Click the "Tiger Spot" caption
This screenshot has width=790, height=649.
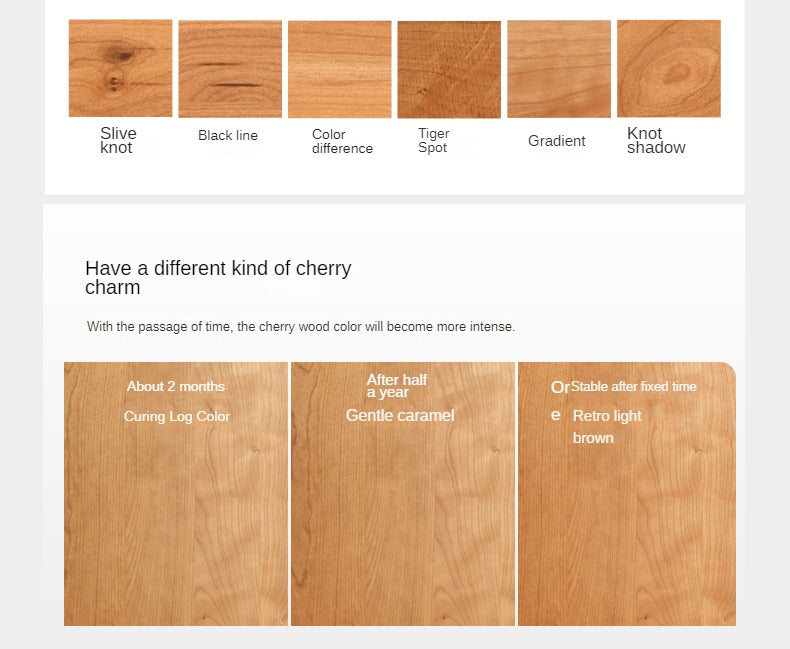(x=434, y=141)
